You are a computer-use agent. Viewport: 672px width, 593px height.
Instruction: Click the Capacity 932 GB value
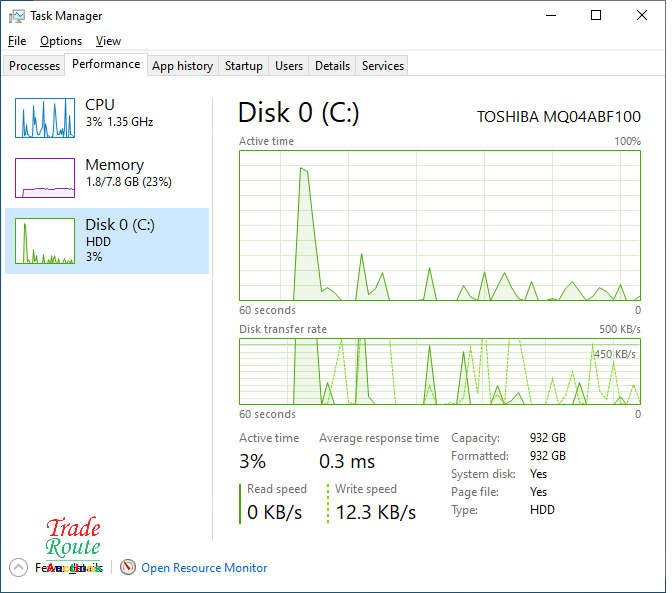(548, 438)
